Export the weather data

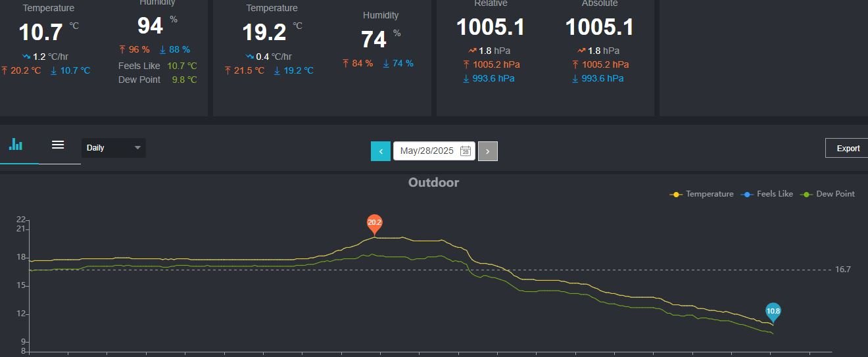coord(848,148)
